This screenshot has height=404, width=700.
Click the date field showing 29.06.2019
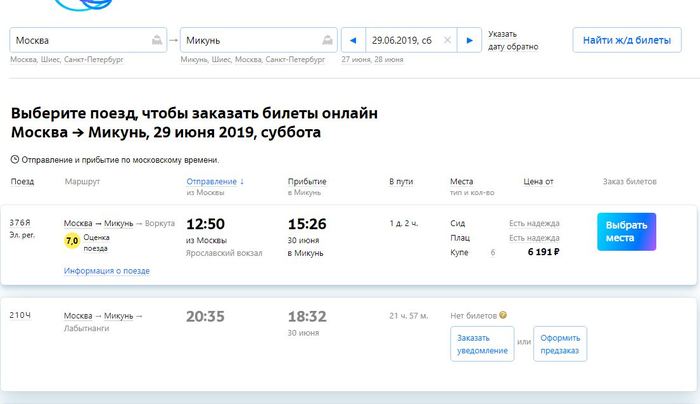(x=402, y=40)
